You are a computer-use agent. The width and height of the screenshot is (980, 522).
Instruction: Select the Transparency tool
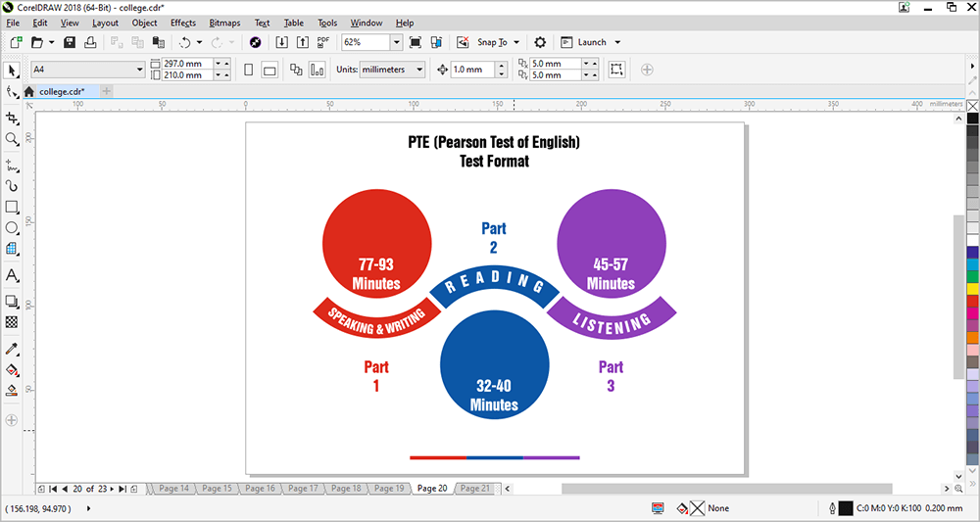[x=11, y=322]
